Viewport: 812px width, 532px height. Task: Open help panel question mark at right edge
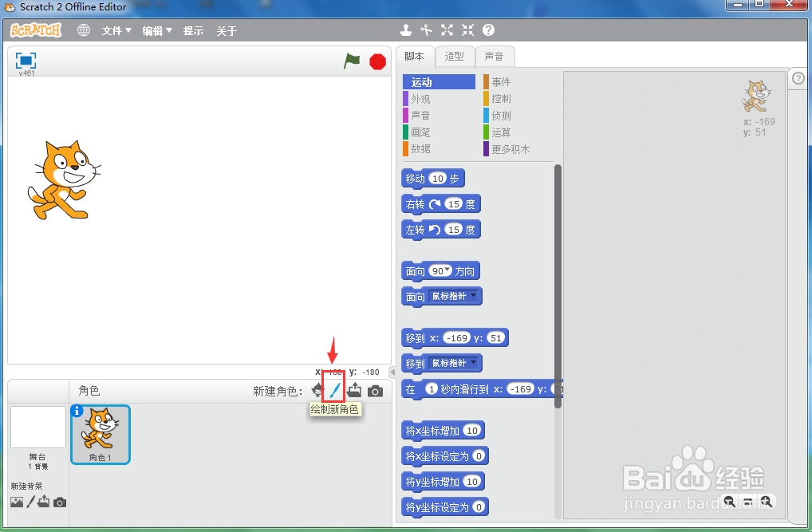point(798,78)
